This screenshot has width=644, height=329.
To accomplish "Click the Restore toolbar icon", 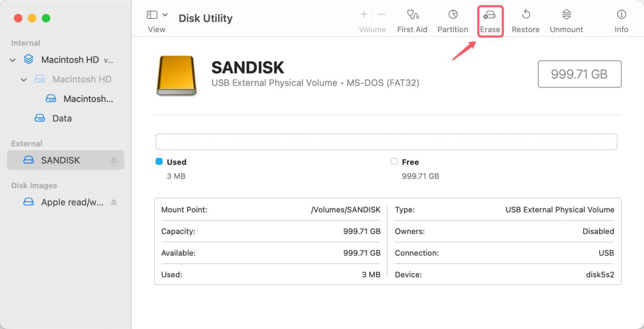I will point(526,18).
